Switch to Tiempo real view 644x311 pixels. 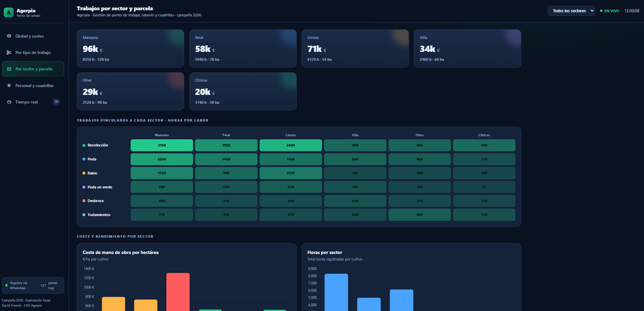tap(33, 102)
